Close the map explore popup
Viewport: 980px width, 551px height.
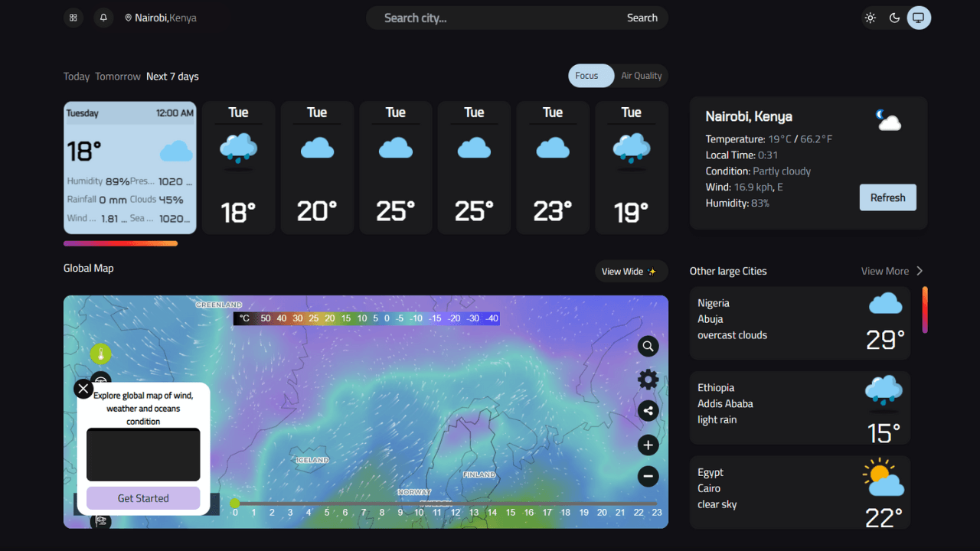tap(83, 389)
